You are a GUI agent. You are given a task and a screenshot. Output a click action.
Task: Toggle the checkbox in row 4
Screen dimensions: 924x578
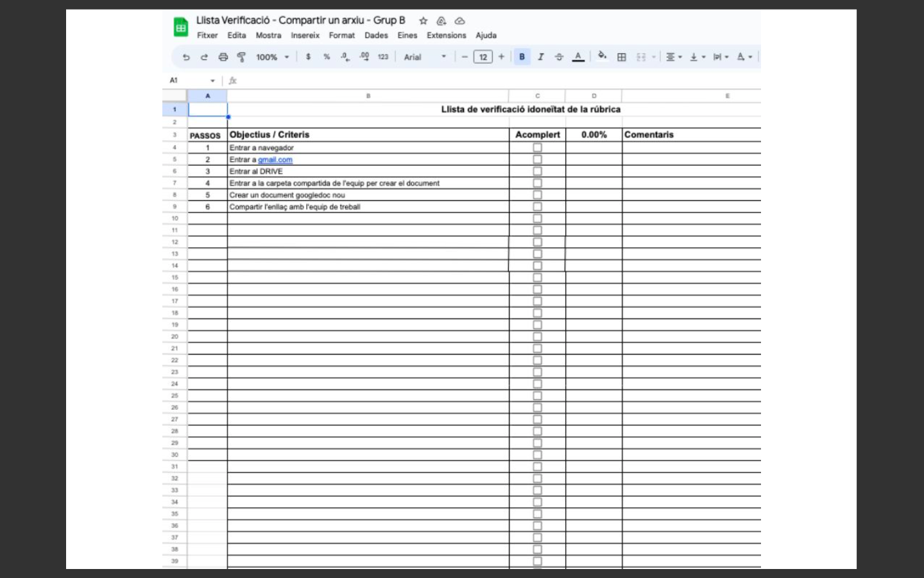(x=537, y=147)
